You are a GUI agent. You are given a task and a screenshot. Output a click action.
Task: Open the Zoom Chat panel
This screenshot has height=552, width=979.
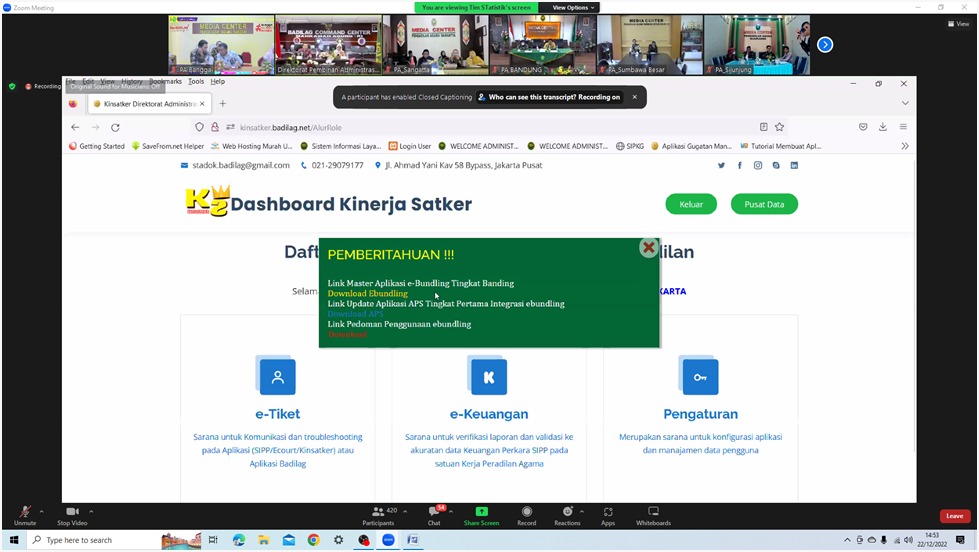coord(434,514)
